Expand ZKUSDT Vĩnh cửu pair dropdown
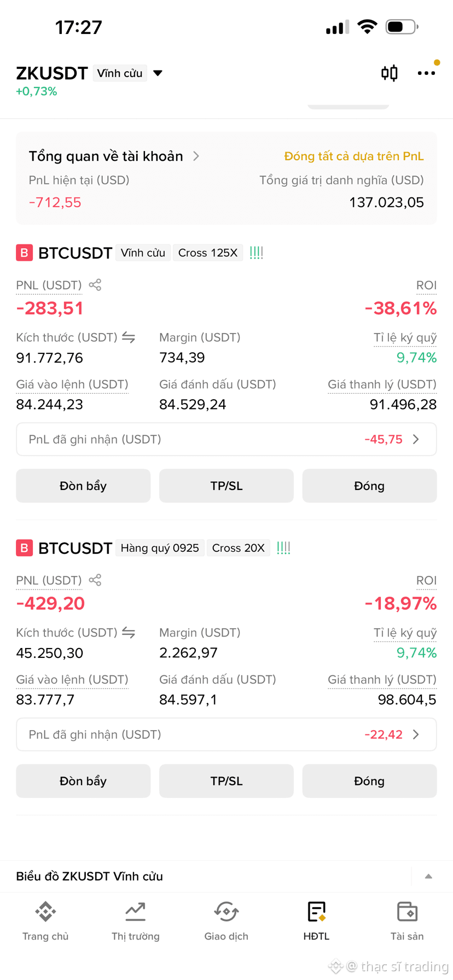Image resolution: width=453 pixels, height=980 pixels. (x=158, y=73)
